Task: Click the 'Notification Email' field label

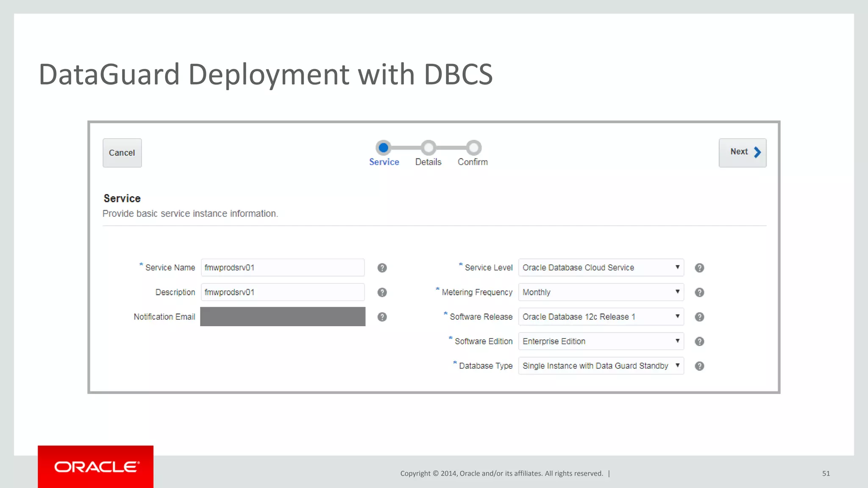Action: 164,317
